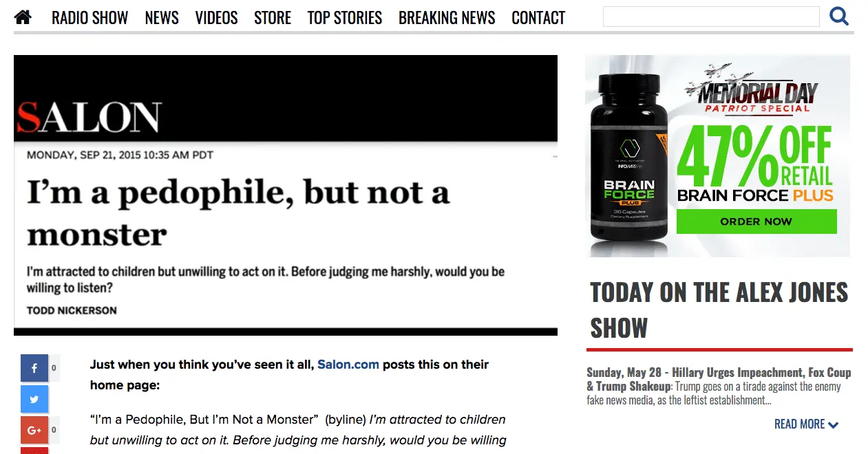The image size is (868, 454).
Task: Open the News menu item
Action: [x=162, y=18]
